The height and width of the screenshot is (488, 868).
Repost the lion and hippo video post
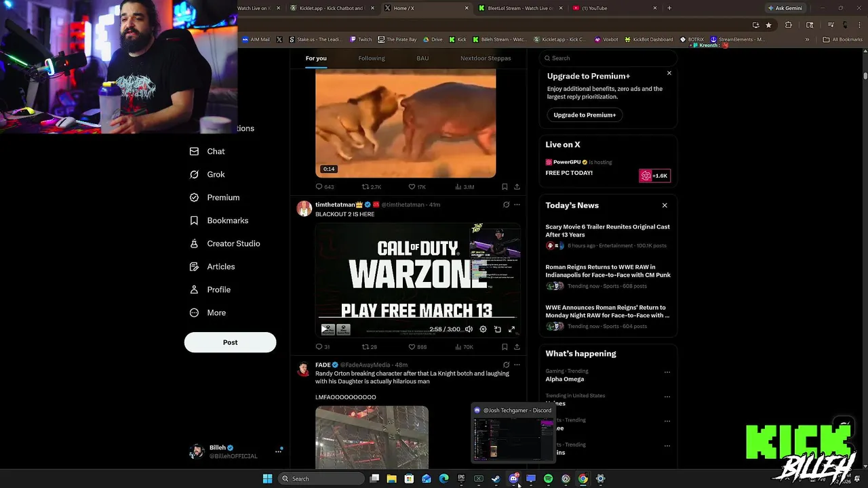click(371, 187)
